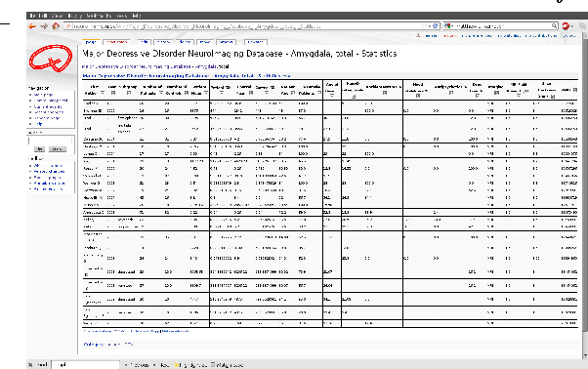Click the browser forward arrow
Viewport: 588px width, 369px height.
point(44,26)
